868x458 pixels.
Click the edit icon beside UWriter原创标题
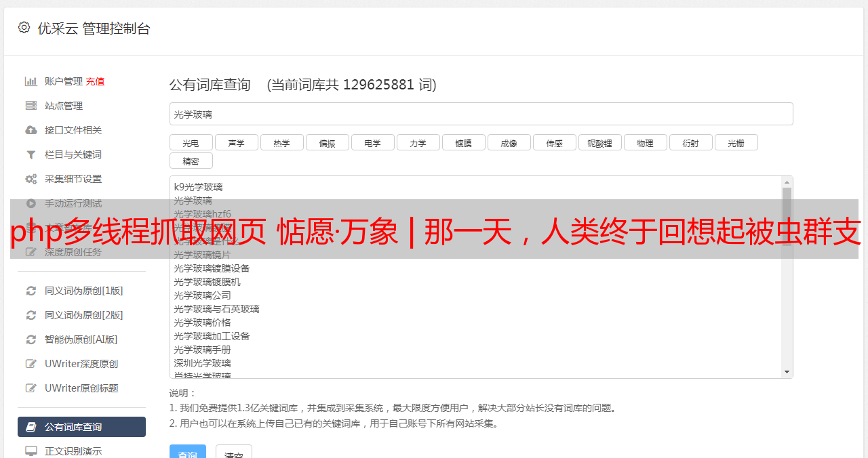(31, 388)
